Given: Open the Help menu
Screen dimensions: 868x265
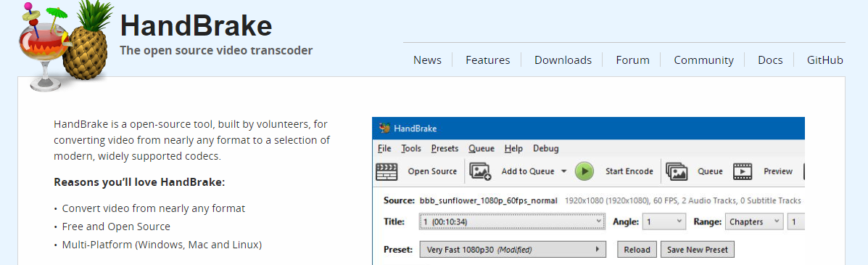Looking at the screenshot, I should coord(513,149).
